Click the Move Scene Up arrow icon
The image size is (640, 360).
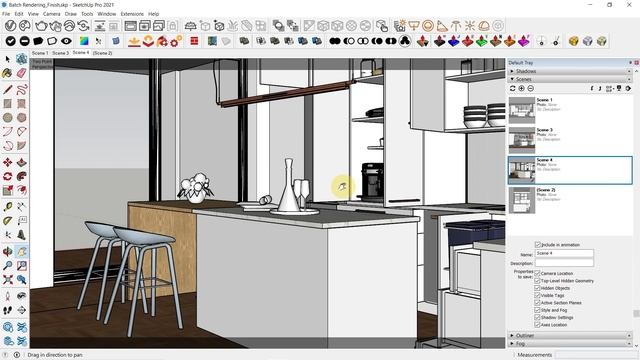(x=592, y=89)
